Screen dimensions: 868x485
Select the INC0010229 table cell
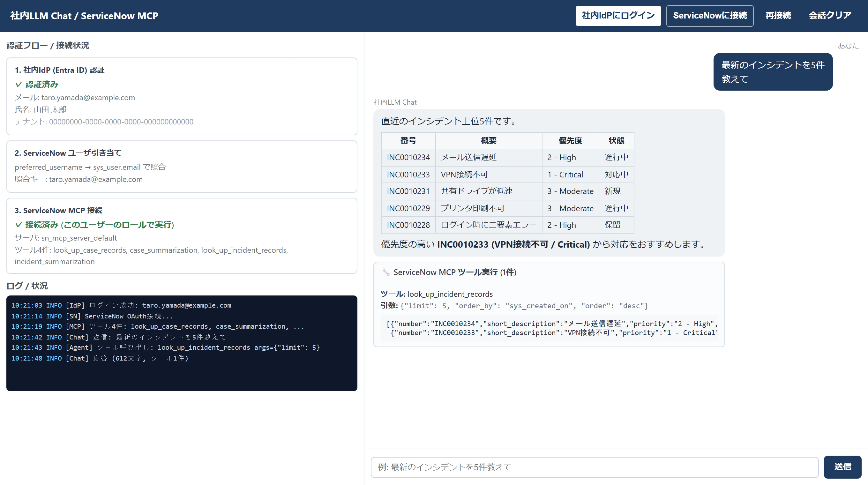pyautogui.click(x=408, y=208)
